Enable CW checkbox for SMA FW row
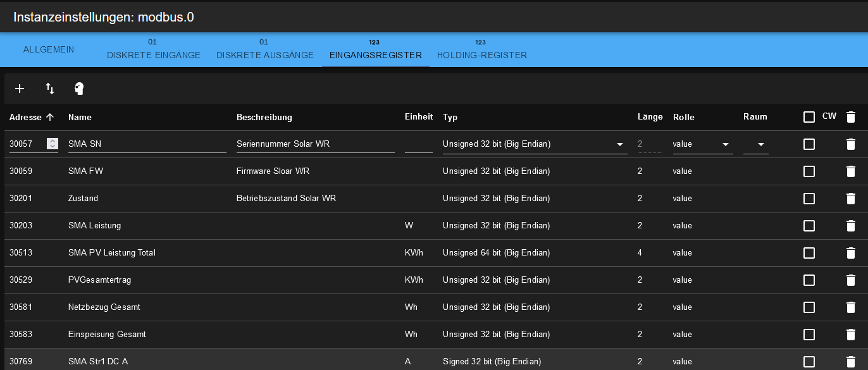Viewport: 868px width, 370px height. pos(809,171)
